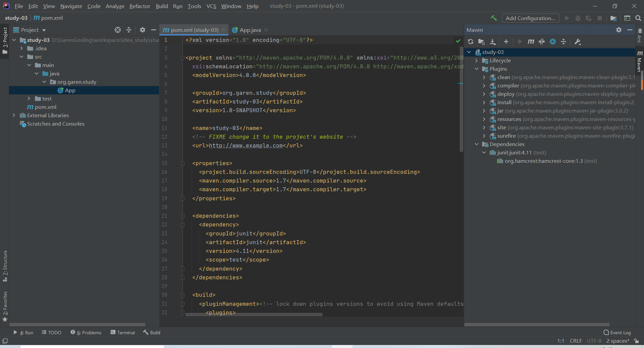Generate sources and update folders icon in Maven
The height and width of the screenshot is (348, 644).
(481, 42)
